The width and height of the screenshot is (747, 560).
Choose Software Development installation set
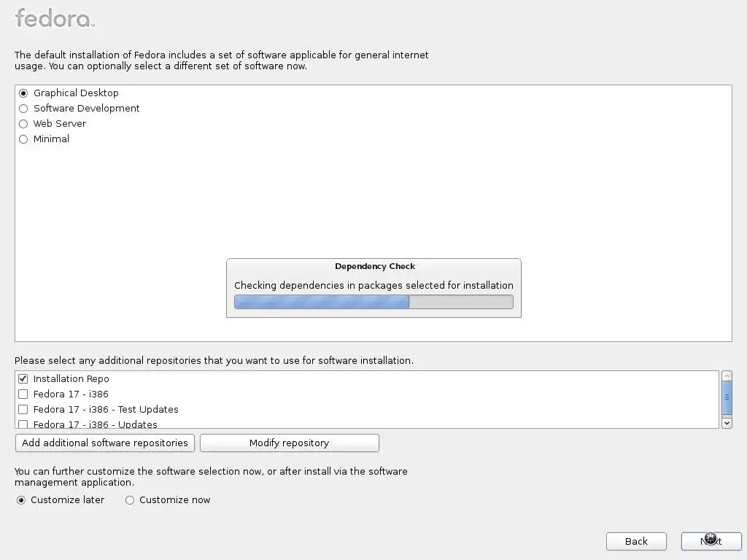[23, 109]
